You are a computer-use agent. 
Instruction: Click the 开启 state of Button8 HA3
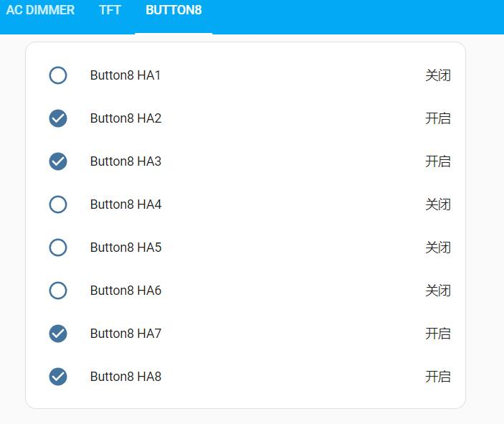click(x=438, y=161)
